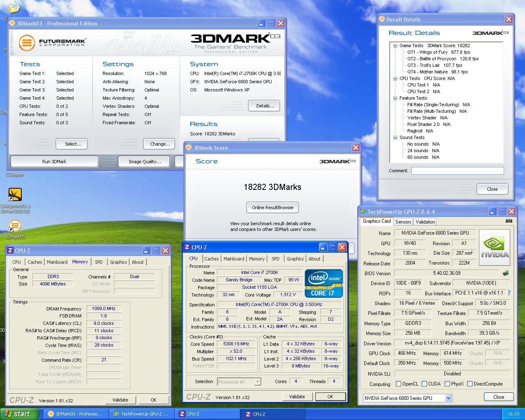The height and width of the screenshot is (420, 525).
Task: Minimize the CPU-Z Memory window
Action: [x=146, y=250]
